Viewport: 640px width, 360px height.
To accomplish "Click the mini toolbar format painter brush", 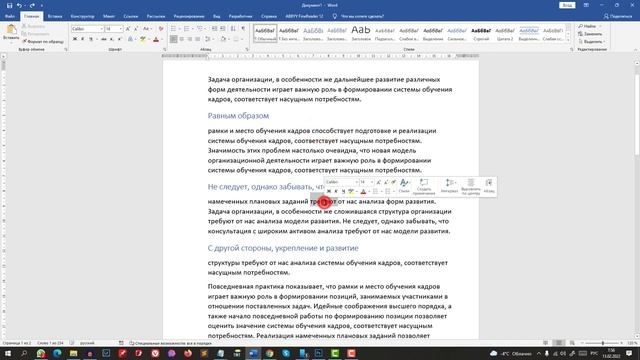I will [x=394, y=182].
